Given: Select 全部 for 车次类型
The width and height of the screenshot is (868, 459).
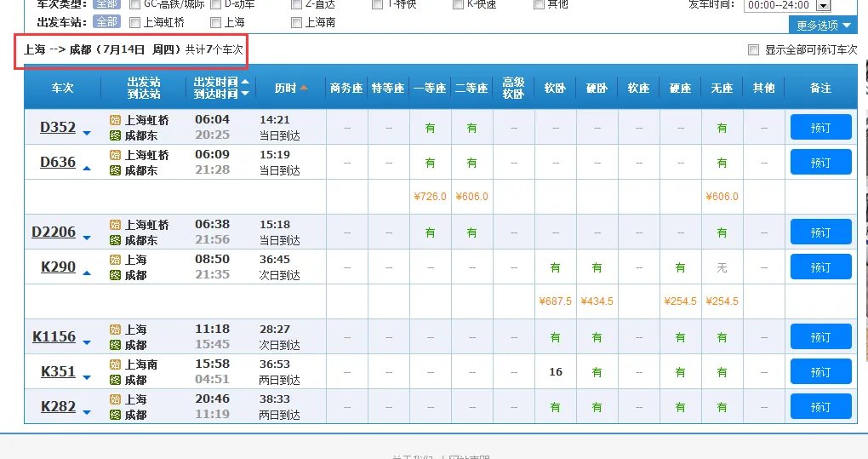Looking at the screenshot, I should coord(107,4).
